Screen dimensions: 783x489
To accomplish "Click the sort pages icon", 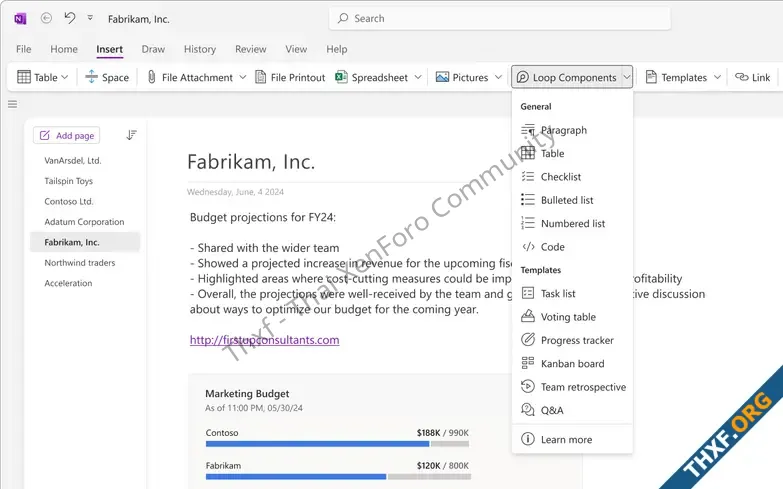I will pyautogui.click(x=131, y=135).
